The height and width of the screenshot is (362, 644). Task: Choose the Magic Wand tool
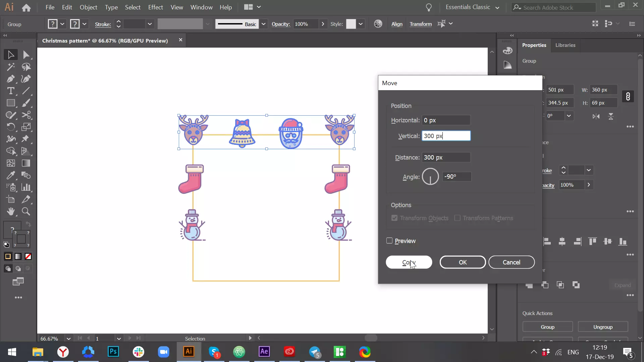coord(11,67)
